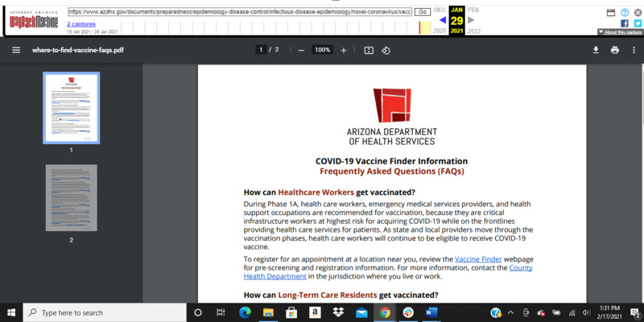Share capture on Facebook icon
644x322 pixels.
[x=625, y=23]
